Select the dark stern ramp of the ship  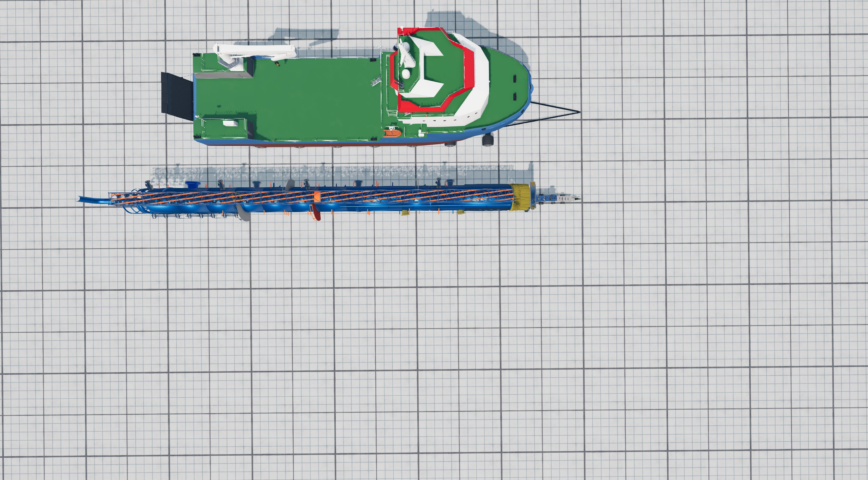tap(177, 97)
